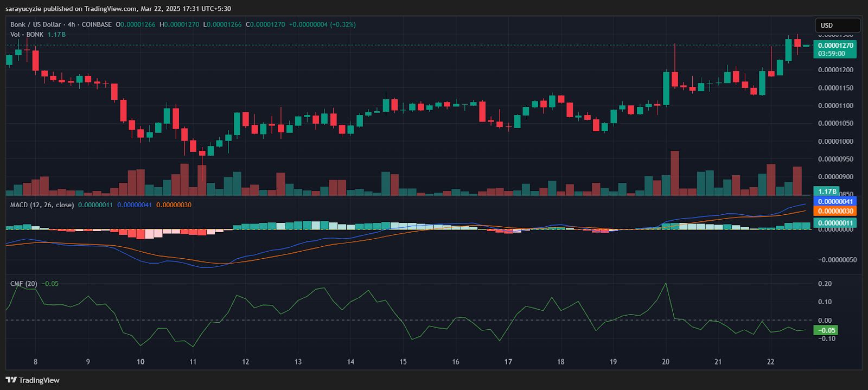
Task: Click the 0.00001150 price axis label
Action: (x=835, y=88)
